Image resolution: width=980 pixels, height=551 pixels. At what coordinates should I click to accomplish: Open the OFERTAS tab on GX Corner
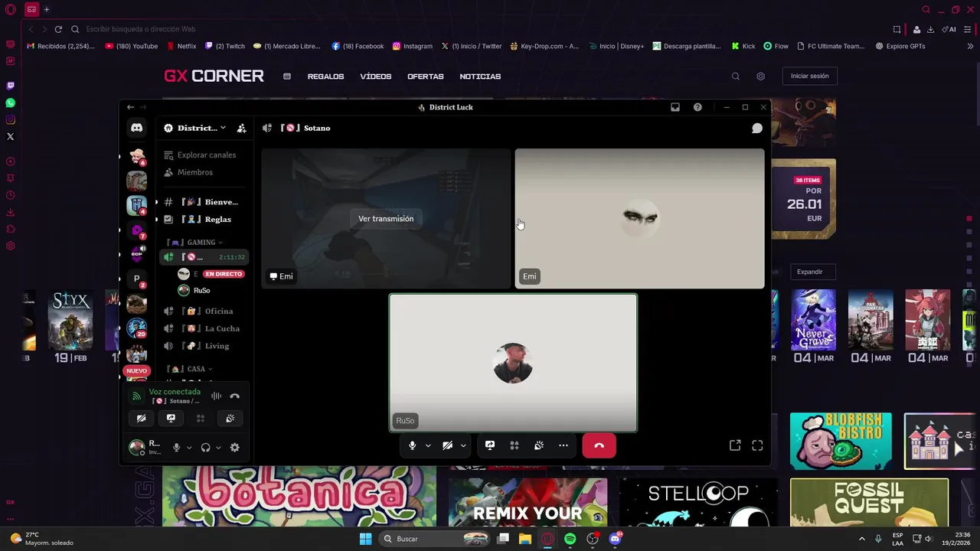[426, 77]
